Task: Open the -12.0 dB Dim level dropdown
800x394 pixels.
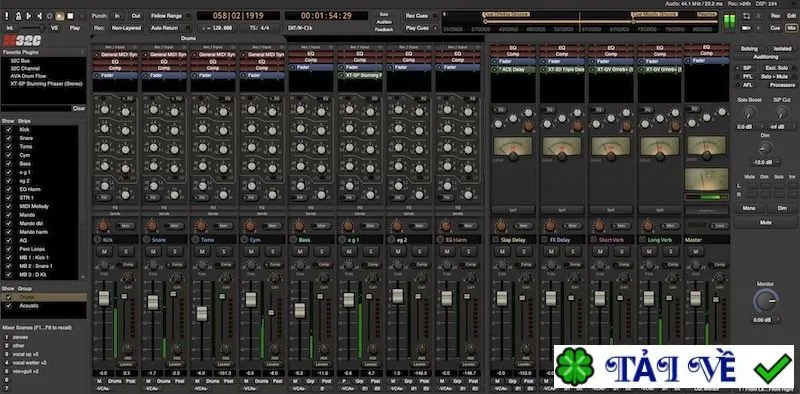Action: (765, 162)
